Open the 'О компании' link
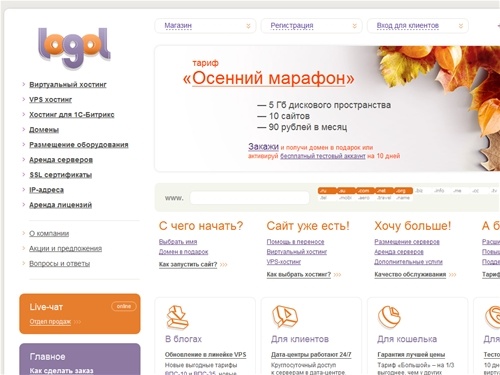This screenshot has height=375, width=500. coord(49,233)
